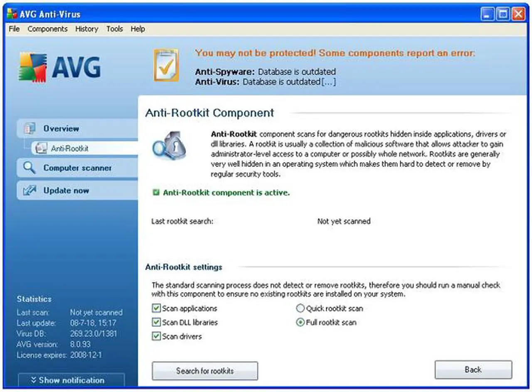Click the 'Last rootkit search:' label
Image resolution: width=532 pixels, height=392 pixels.
coord(182,221)
